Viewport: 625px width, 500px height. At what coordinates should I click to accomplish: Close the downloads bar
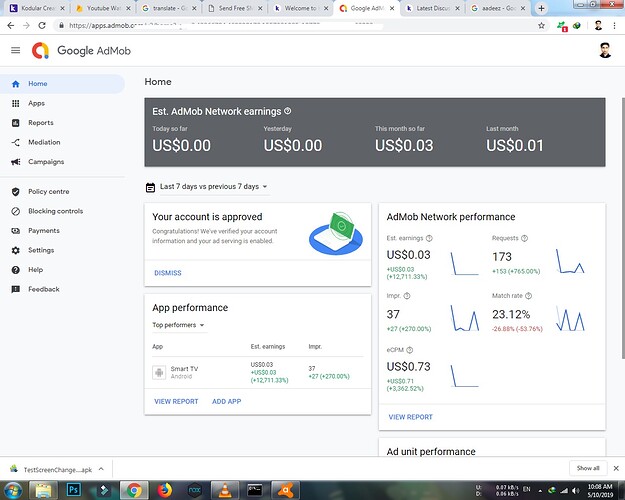click(616, 469)
